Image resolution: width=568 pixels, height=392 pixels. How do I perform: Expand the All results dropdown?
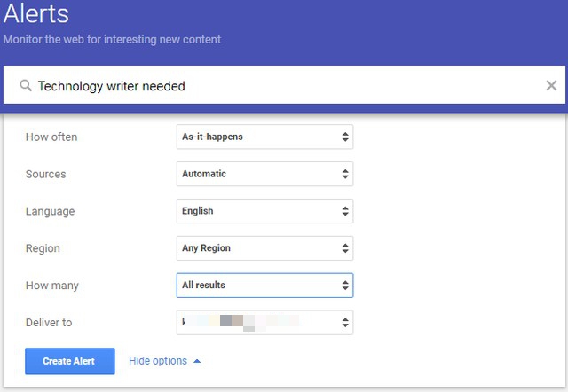(264, 286)
